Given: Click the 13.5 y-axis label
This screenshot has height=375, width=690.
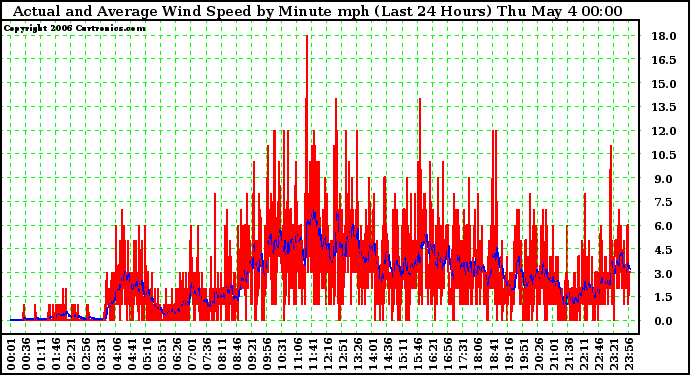Looking at the screenshot, I should [664, 107].
